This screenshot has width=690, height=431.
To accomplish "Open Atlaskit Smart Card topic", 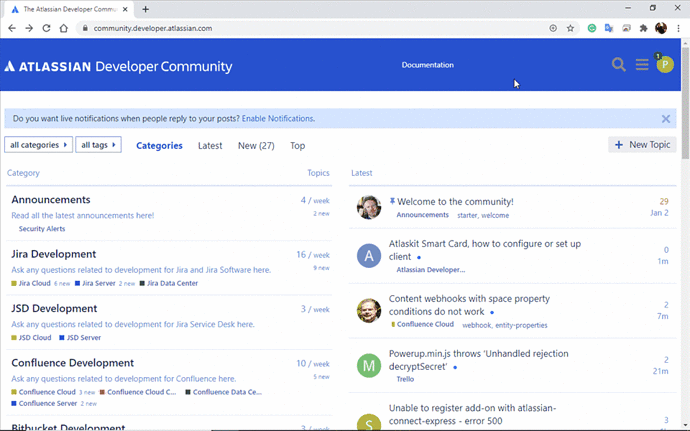I will (484, 250).
